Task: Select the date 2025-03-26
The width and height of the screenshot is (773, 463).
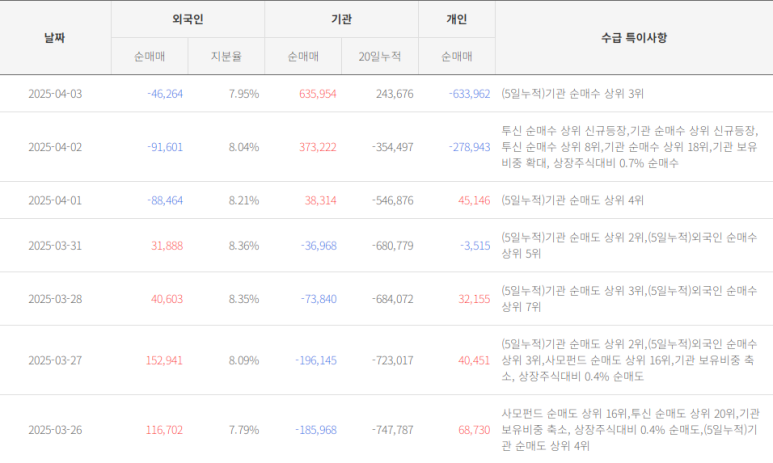Action: click(x=55, y=430)
